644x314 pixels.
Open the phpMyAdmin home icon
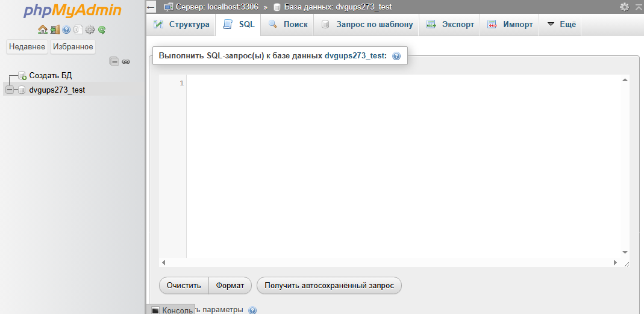click(42, 29)
